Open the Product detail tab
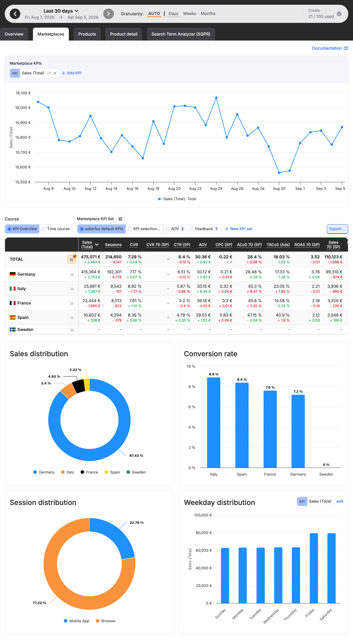 [124, 34]
